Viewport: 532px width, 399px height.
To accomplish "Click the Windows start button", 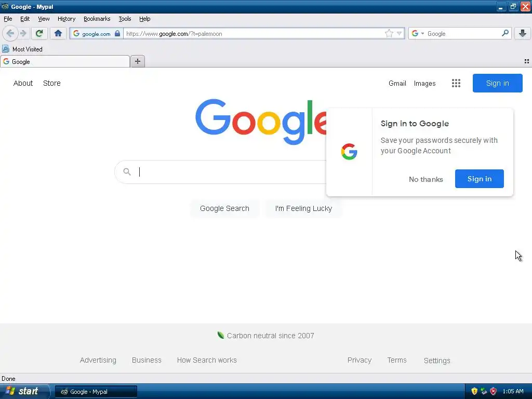I will 24,391.
